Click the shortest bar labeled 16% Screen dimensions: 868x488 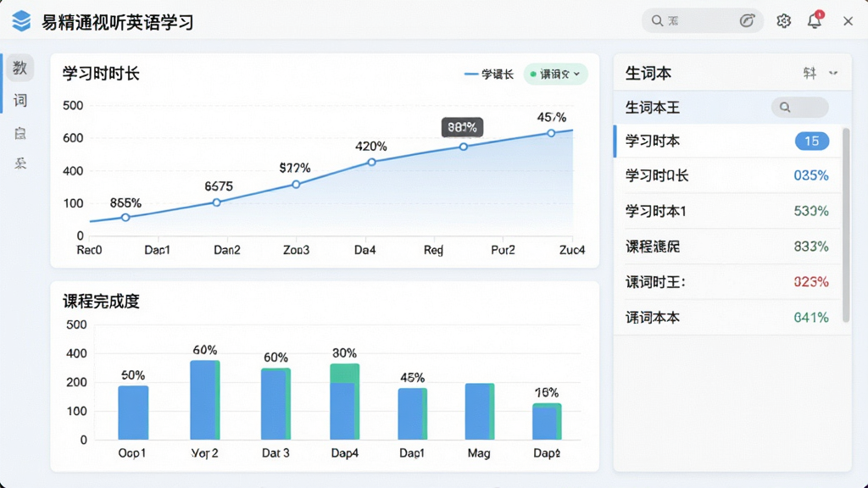(x=547, y=422)
